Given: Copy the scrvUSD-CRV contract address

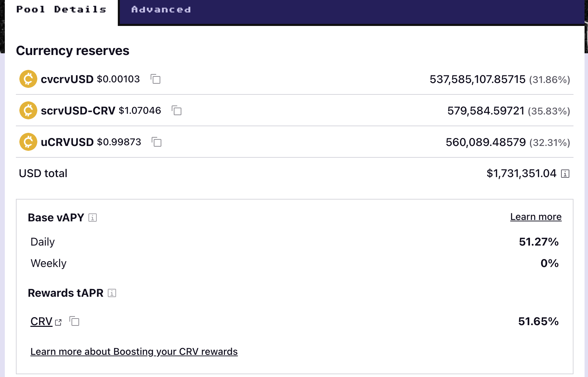Looking at the screenshot, I should pyautogui.click(x=177, y=111).
